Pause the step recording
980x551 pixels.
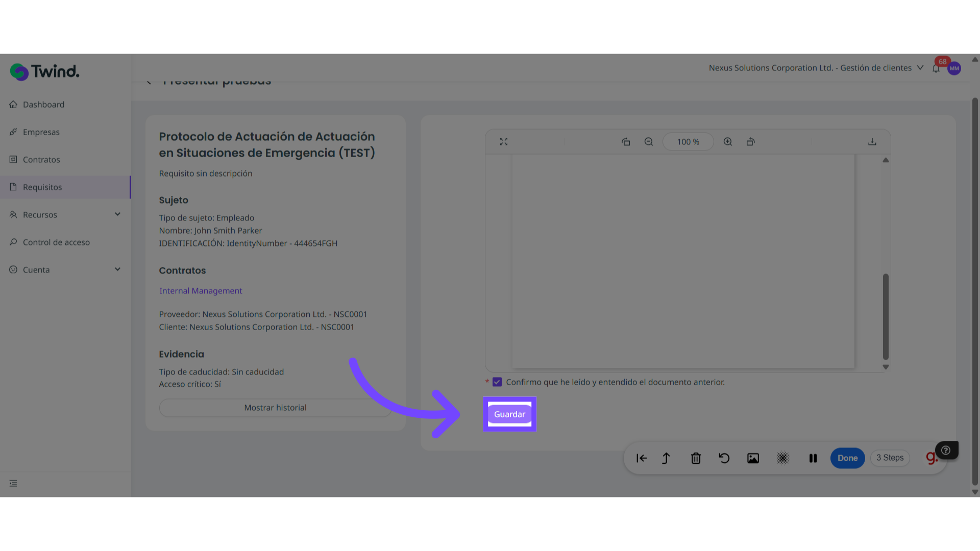click(813, 458)
